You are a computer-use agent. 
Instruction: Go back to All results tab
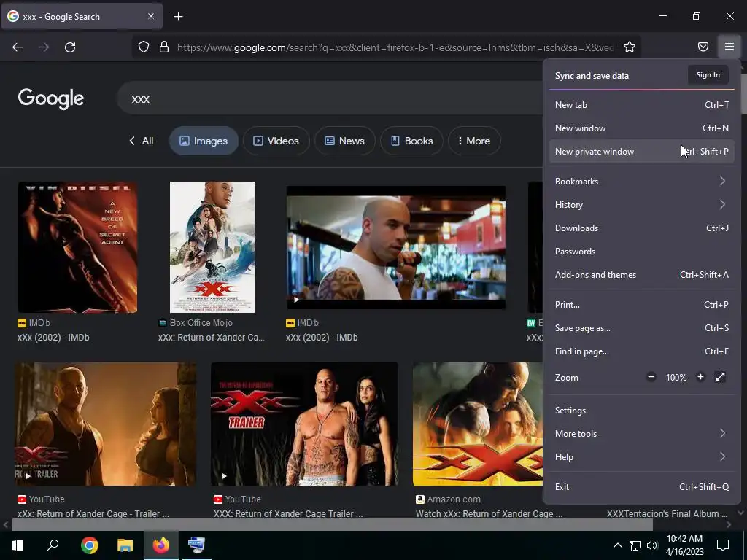141,141
